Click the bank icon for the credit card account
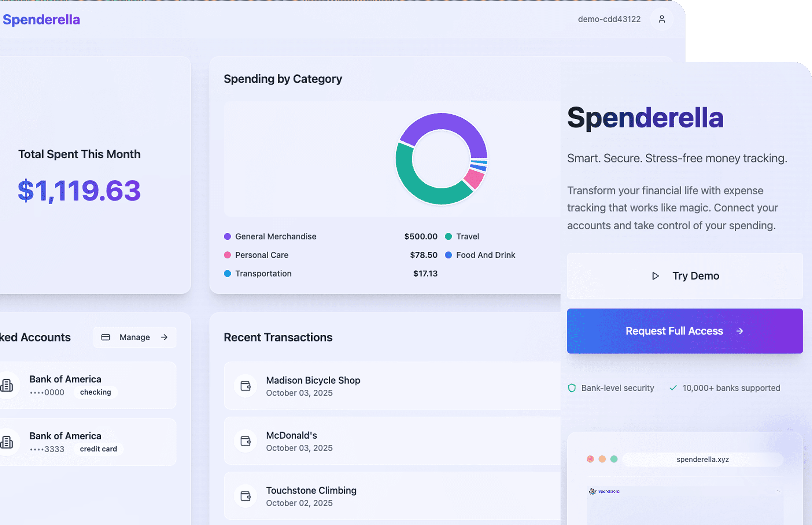This screenshot has height=525, width=812. pyautogui.click(x=7, y=442)
